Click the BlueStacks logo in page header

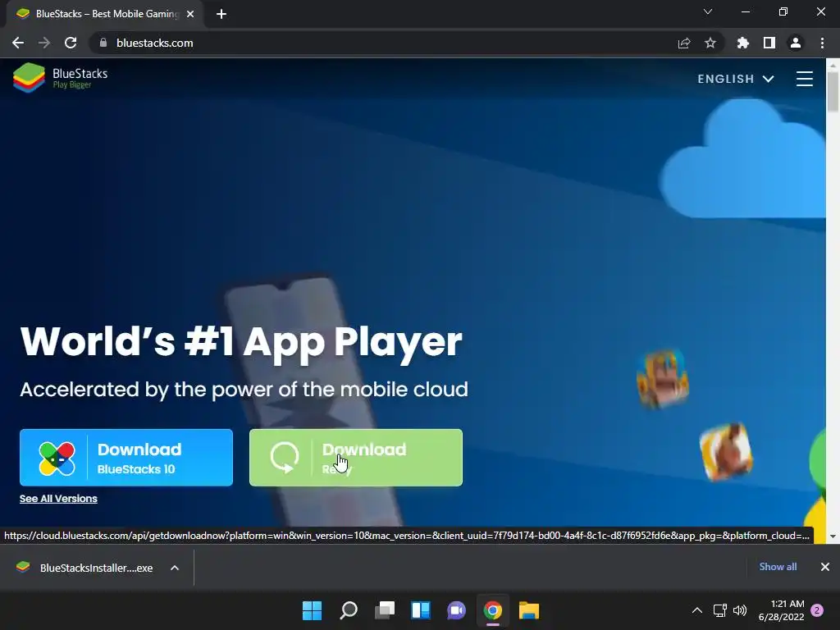(x=61, y=78)
